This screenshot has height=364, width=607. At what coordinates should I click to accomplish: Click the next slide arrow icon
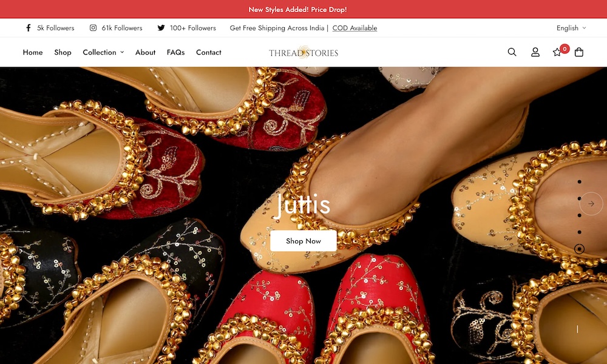click(591, 204)
